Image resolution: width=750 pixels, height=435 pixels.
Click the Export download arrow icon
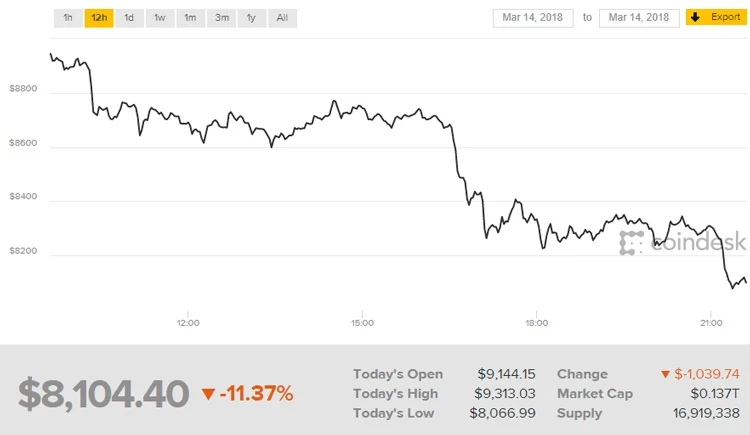point(695,17)
